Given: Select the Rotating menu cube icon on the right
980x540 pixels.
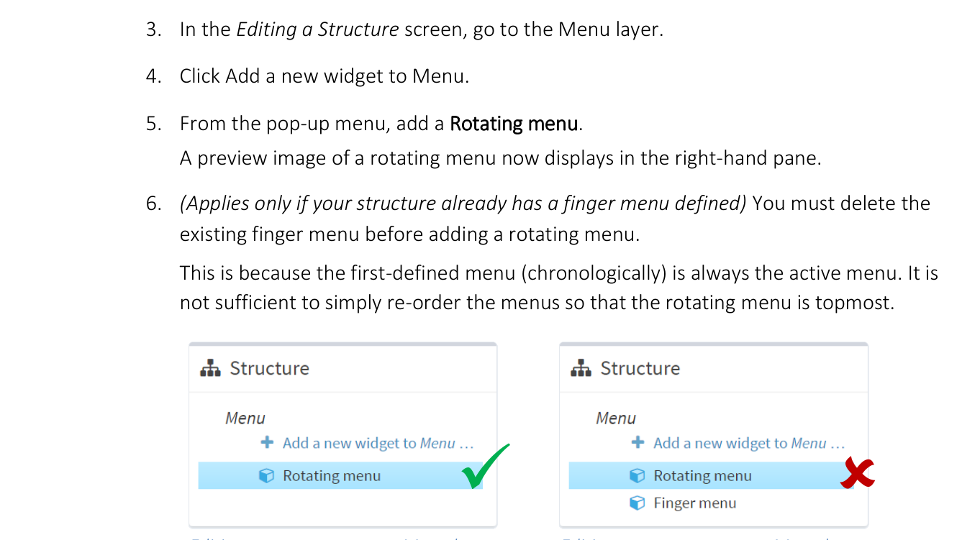Looking at the screenshot, I should tap(638, 475).
